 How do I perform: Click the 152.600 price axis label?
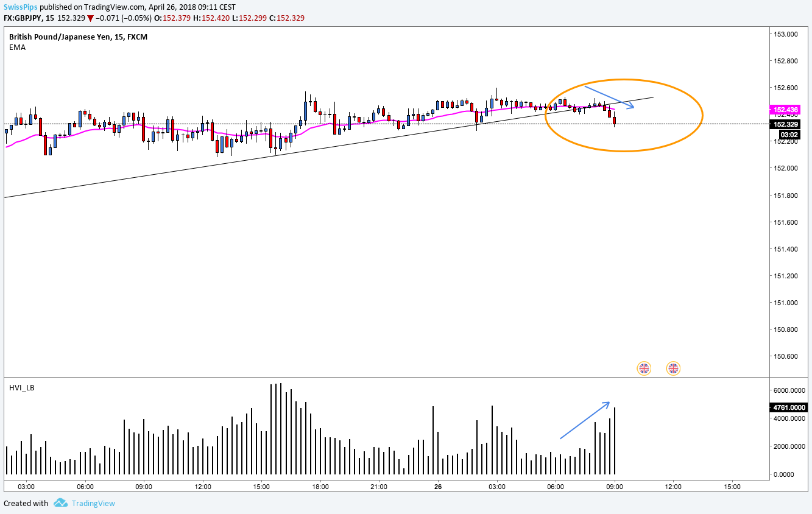pos(786,88)
